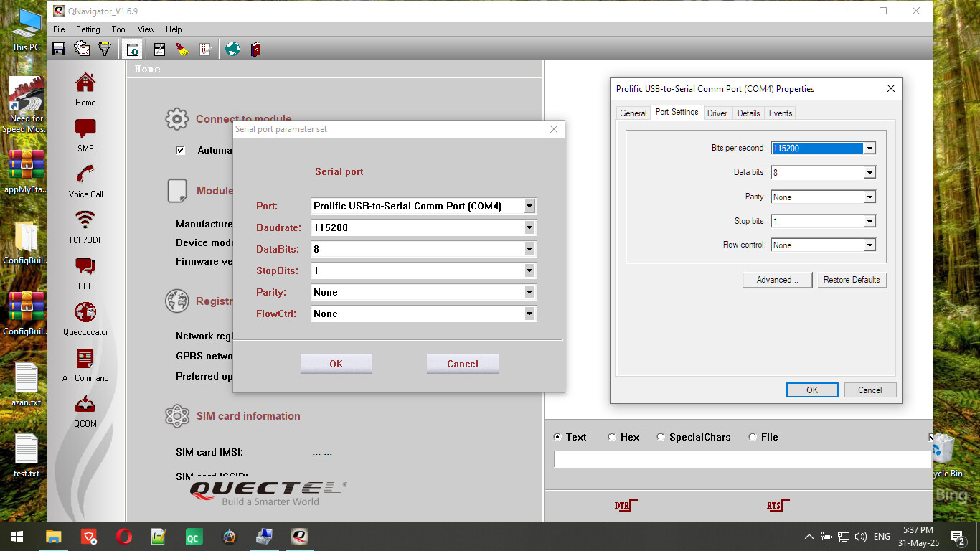Open the red help book toolbar icon
Screen dimensions: 980x551
coord(255,49)
